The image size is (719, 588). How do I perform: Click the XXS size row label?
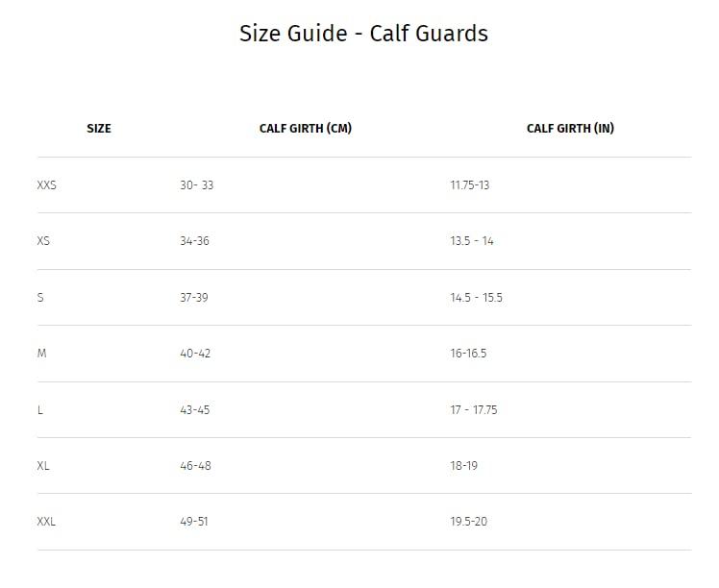tap(46, 184)
